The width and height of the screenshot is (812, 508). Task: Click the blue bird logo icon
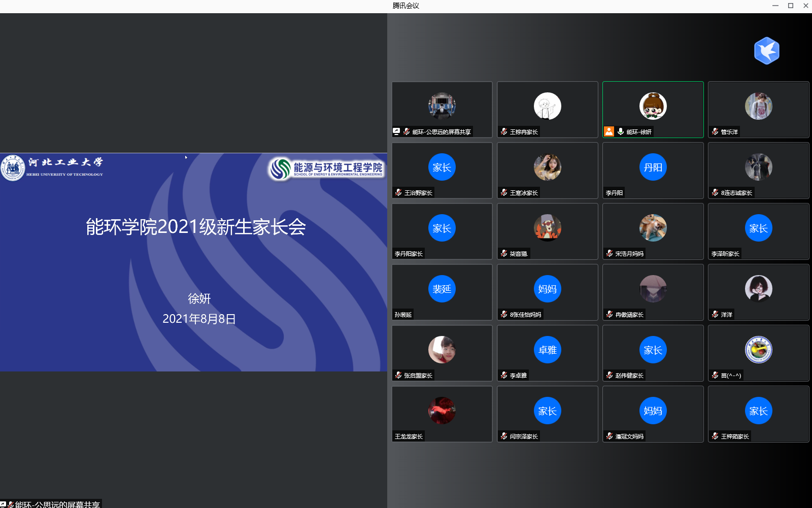[766, 51]
